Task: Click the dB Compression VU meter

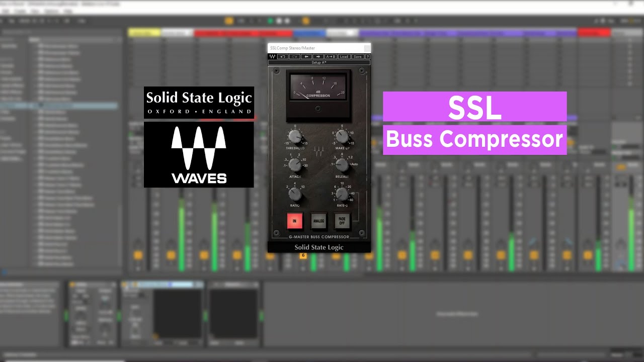Action: pyautogui.click(x=319, y=87)
